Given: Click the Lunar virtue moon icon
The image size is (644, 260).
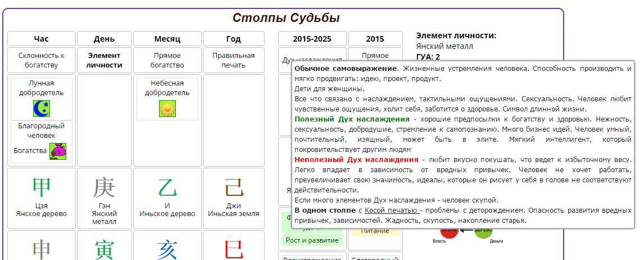Looking at the screenshot, I should (x=42, y=109).
